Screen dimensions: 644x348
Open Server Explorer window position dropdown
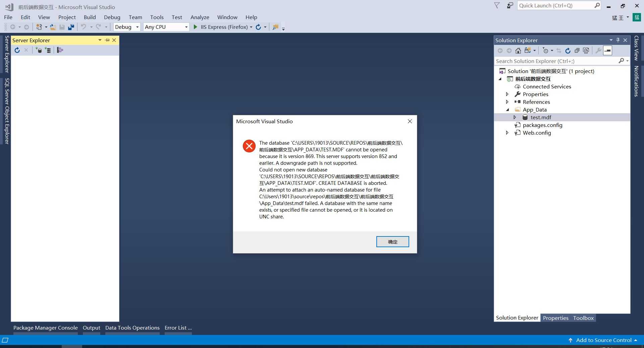[100, 40]
